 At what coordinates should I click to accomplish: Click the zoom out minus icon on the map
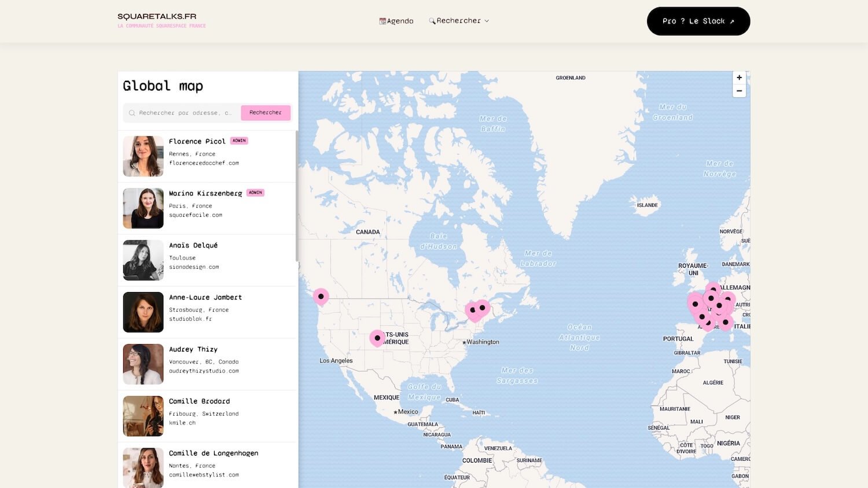739,91
